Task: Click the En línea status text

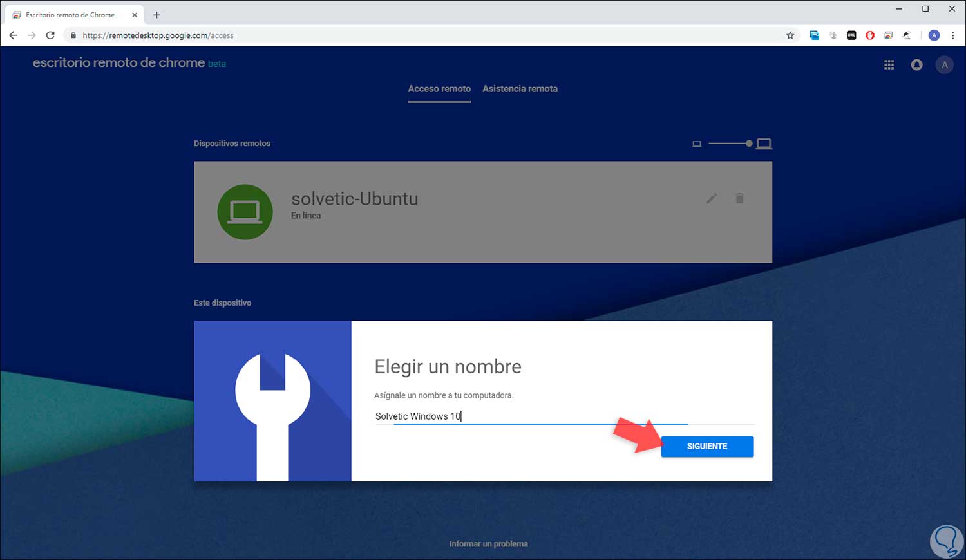Action: click(306, 216)
